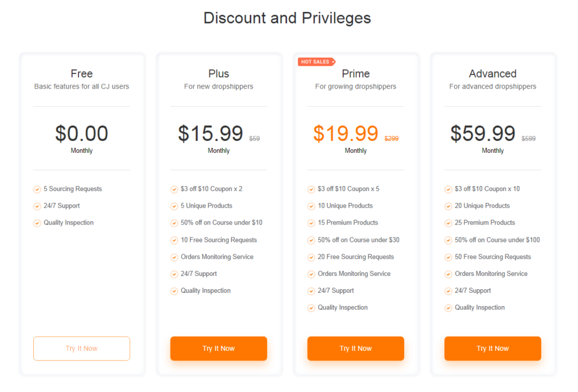
Task: Click the HOT SALES badge on Prime
Action: pyautogui.click(x=317, y=61)
